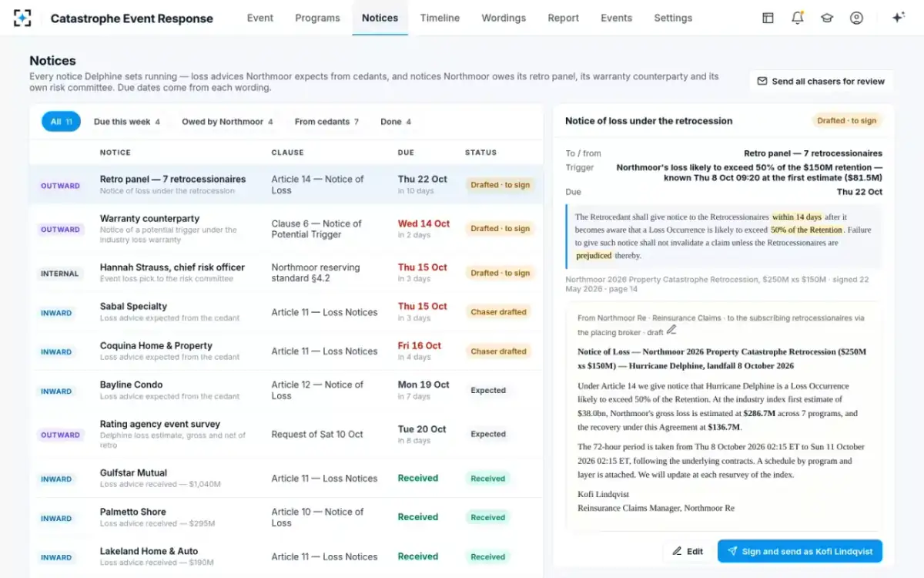
Task: Click Sabal Specialty's Chaser drafted status
Action: 498,312
